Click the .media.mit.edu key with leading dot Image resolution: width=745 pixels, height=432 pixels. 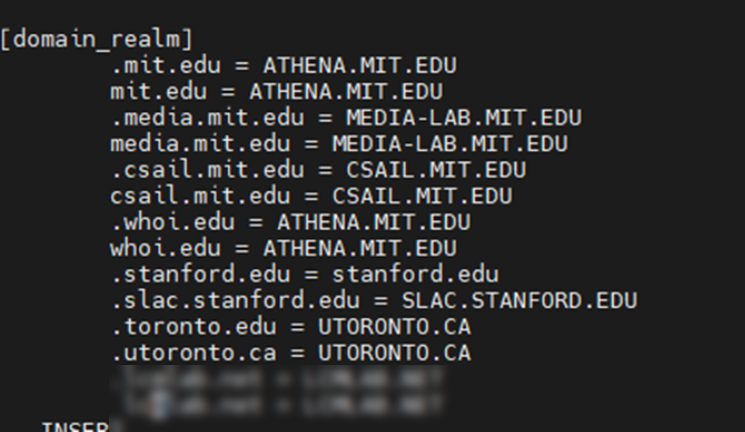click(207, 118)
